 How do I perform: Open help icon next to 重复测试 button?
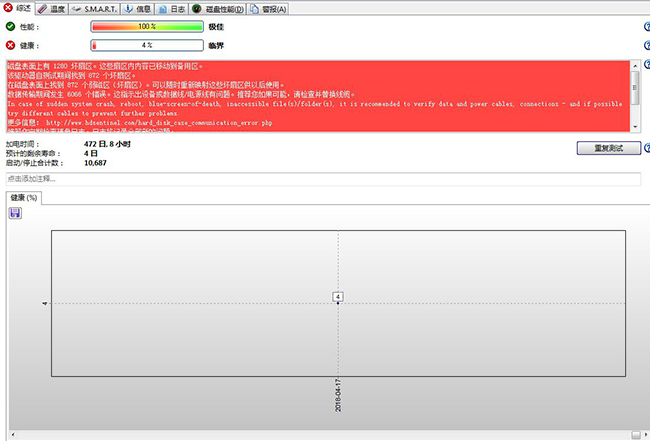tap(646, 148)
